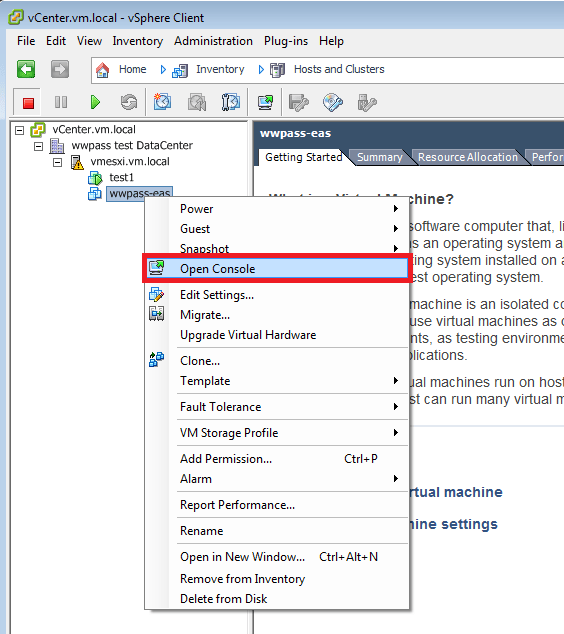Click the Revert to Snapshot toolbar icon
This screenshot has height=634, width=564.
(197, 102)
